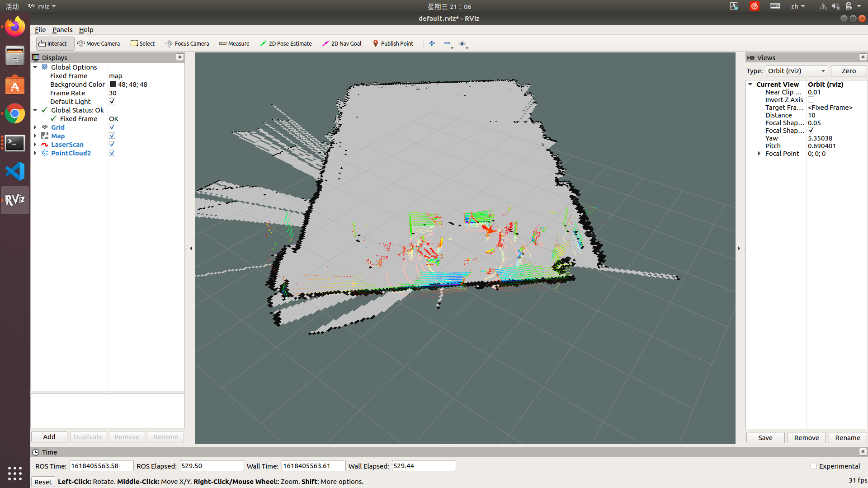Expand the Map display tree item
Screen dimensions: 868x488
pyautogui.click(x=35, y=136)
